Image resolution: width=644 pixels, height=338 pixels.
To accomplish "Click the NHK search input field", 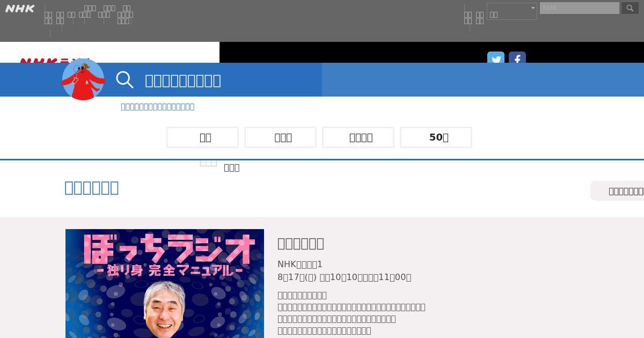I will tap(580, 8).
